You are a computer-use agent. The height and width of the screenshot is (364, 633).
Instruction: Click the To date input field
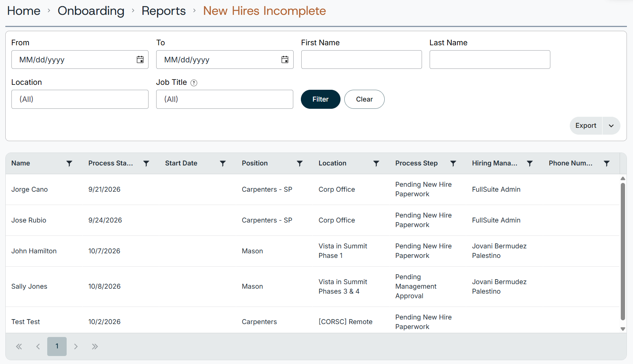coord(225,60)
